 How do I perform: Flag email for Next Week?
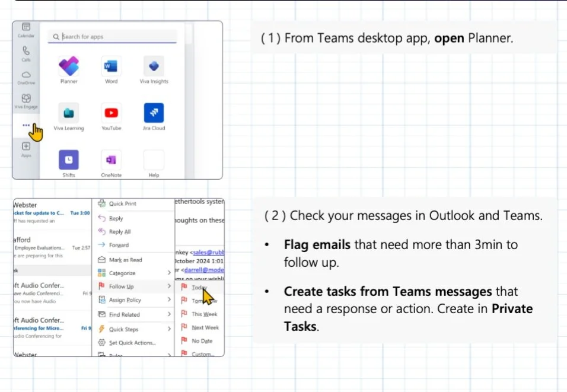[x=199, y=327]
